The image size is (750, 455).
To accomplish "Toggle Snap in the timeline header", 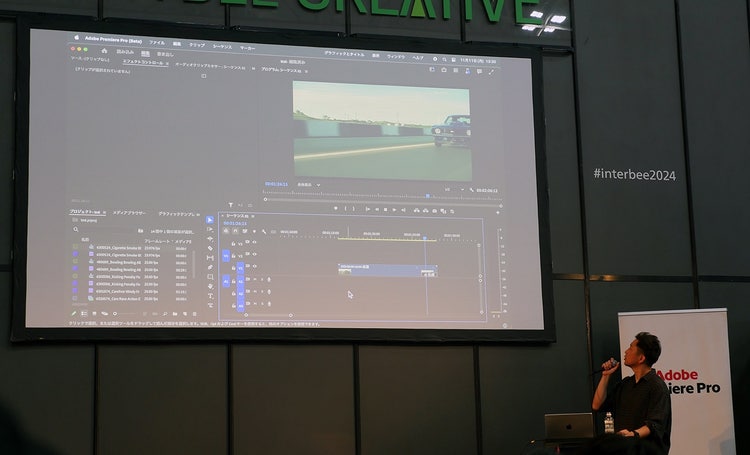I will click(235, 231).
